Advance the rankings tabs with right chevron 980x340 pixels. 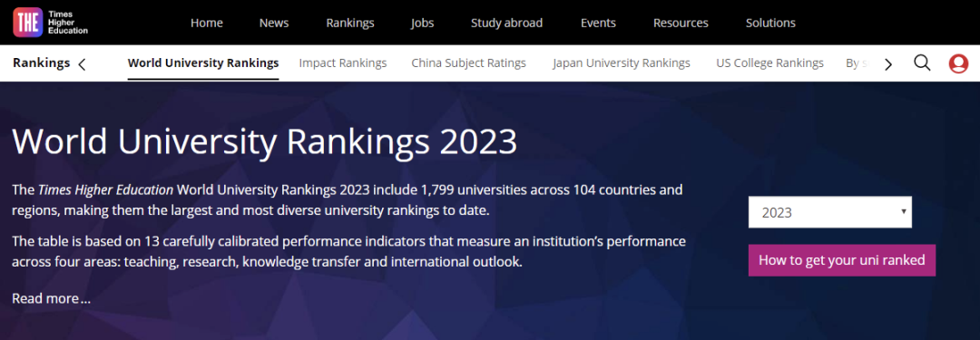pyautogui.click(x=888, y=63)
